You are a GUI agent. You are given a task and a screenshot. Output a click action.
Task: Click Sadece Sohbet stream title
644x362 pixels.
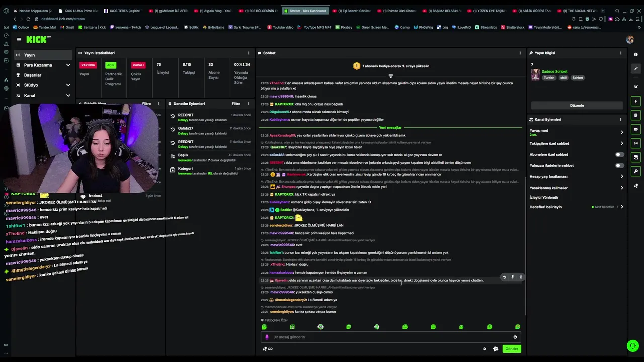(554, 72)
